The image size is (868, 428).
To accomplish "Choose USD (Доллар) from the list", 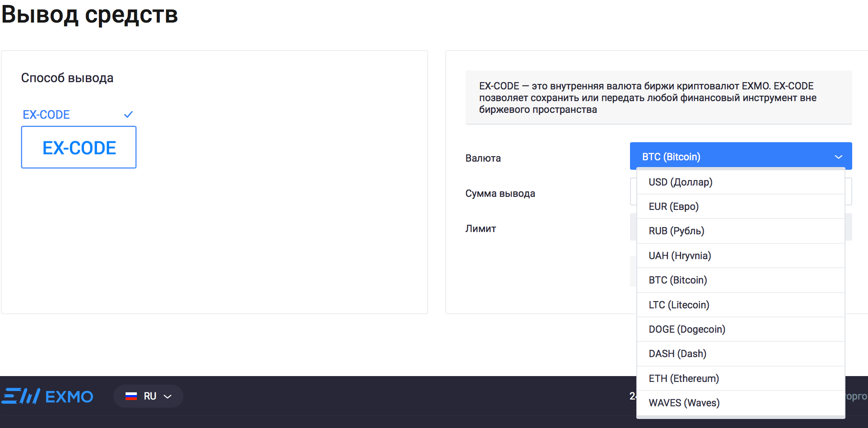I will 741,182.
